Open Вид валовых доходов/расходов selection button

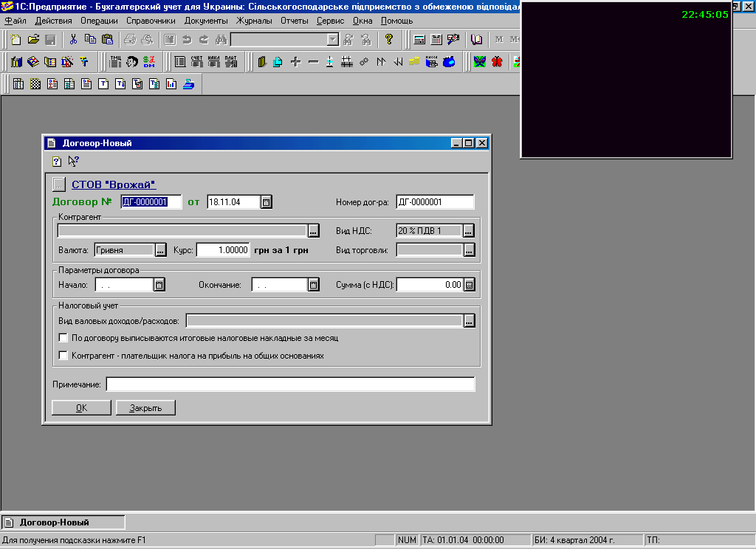469,320
